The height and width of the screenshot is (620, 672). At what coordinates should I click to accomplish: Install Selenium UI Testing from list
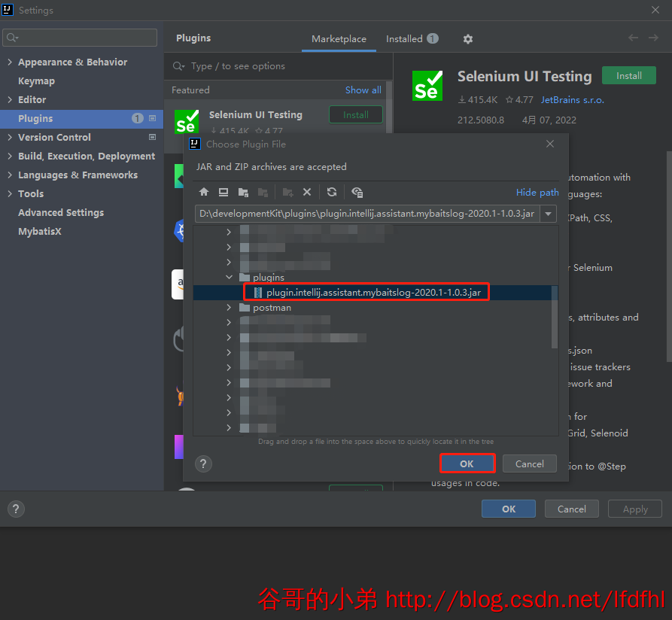pos(356,115)
